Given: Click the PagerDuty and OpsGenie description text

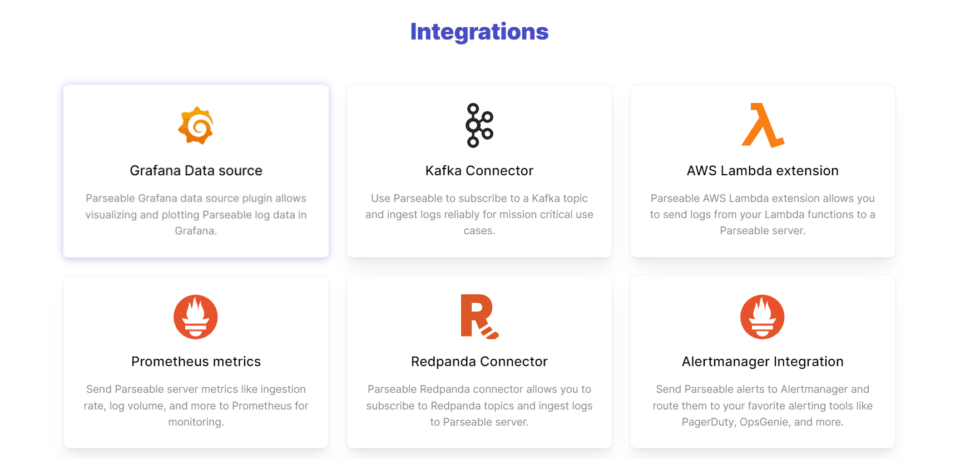Looking at the screenshot, I should click(x=763, y=406).
